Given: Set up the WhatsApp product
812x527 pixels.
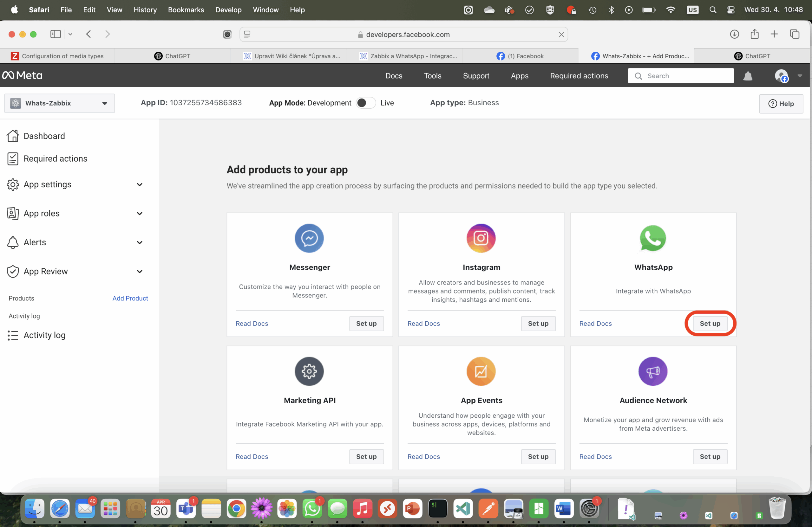Looking at the screenshot, I should (x=710, y=323).
